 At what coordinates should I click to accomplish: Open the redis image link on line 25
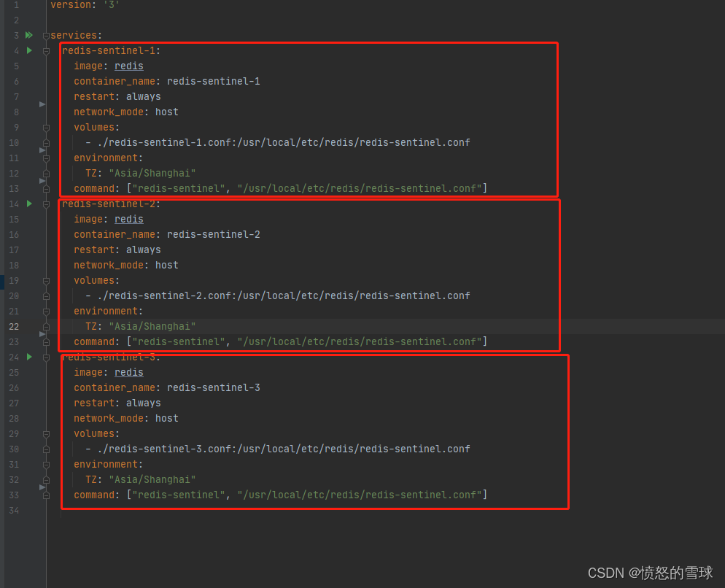(129, 372)
